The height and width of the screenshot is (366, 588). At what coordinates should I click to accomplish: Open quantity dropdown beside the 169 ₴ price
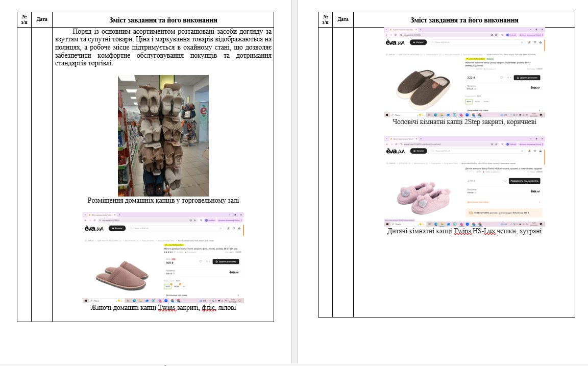tap(208, 261)
